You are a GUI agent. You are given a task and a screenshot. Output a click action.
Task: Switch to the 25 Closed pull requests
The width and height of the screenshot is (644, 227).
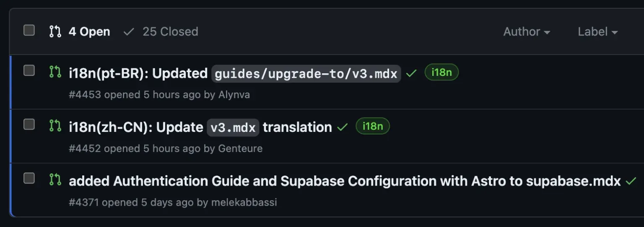(170, 31)
